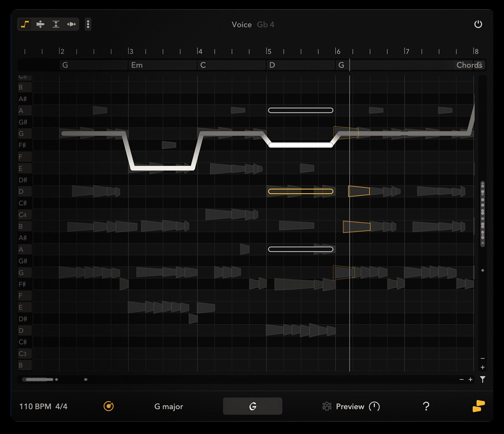This screenshot has width=504, height=434.
Task: Select the pitch step tool
Action: (25, 24)
